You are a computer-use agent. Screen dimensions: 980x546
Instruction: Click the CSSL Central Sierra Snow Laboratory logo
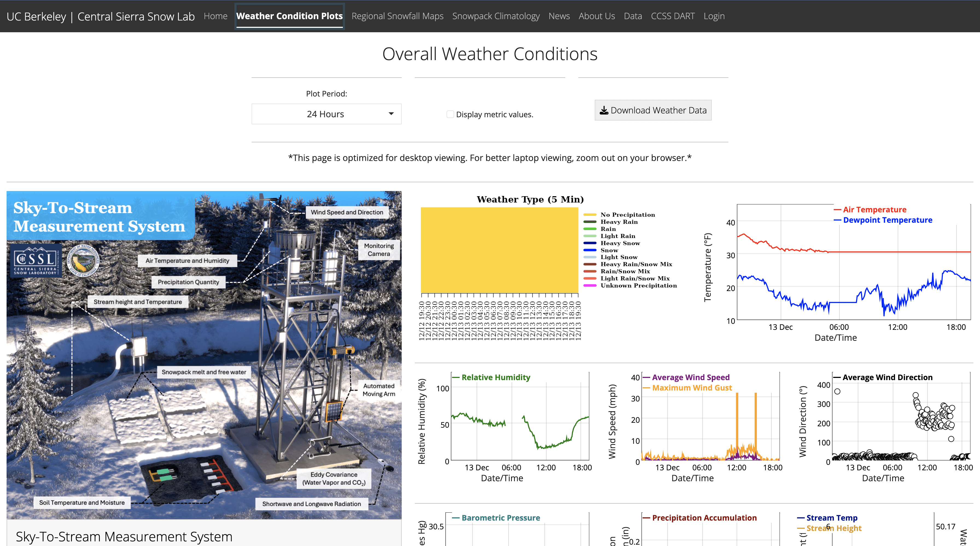coord(36,261)
